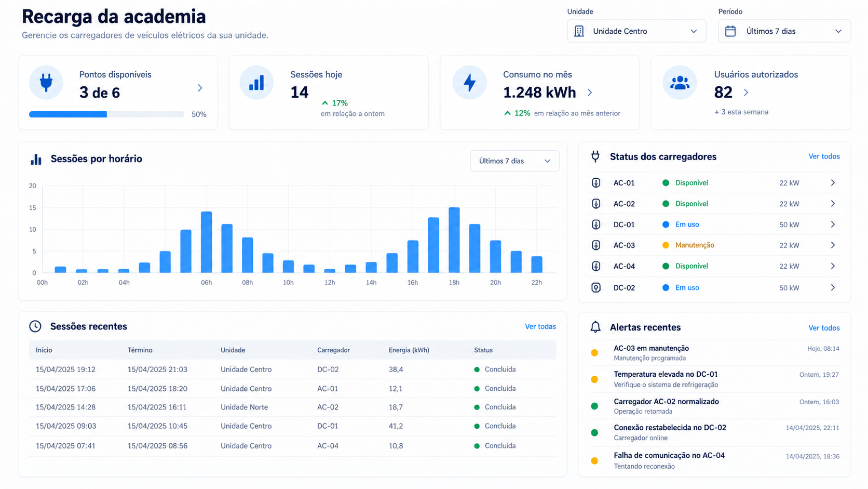Image resolution: width=868 pixels, height=489 pixels.
Task: Click the 1.248 kWh consumption value
Action: point(539,92)
